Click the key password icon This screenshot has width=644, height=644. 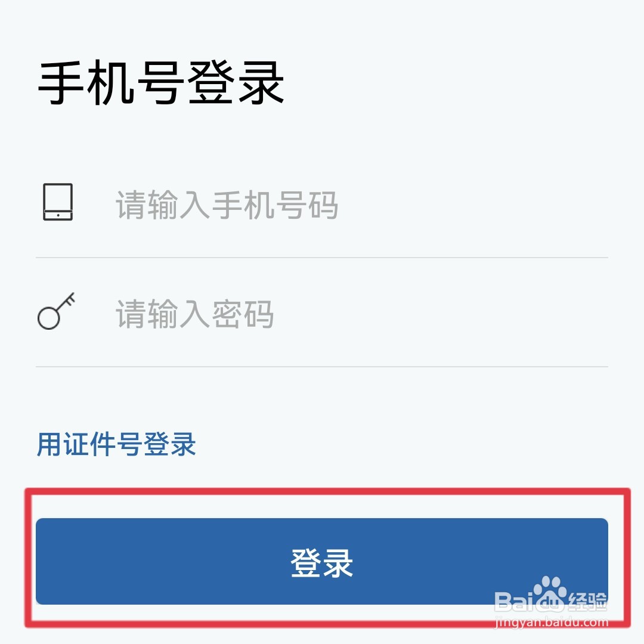[x=56, y=311]
